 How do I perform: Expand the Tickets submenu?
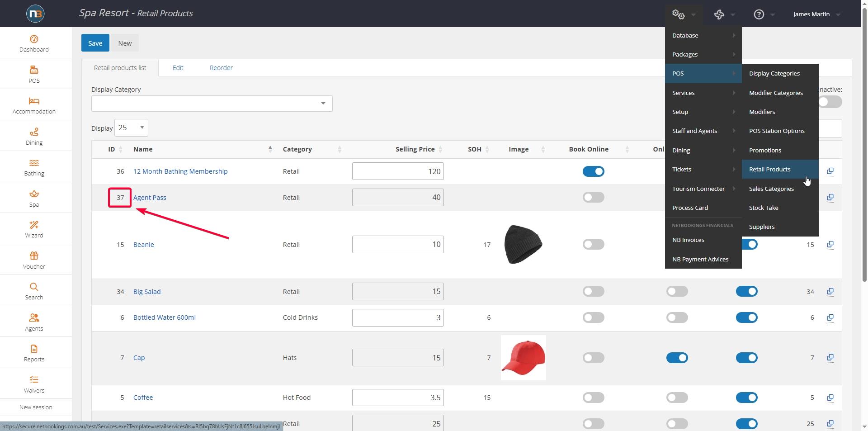703,169
